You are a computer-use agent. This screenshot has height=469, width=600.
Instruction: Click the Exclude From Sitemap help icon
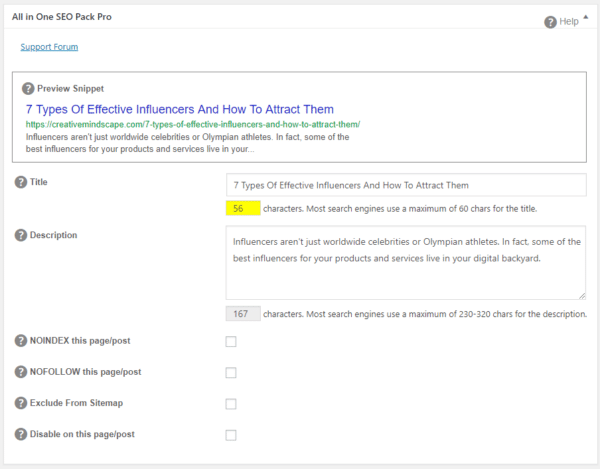click(x=21, y=403)
